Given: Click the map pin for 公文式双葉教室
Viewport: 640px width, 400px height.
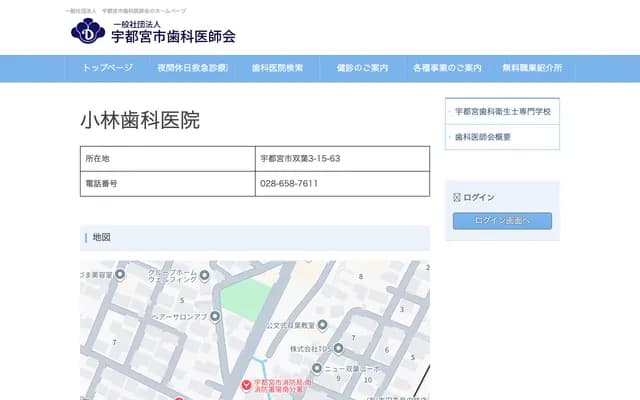Looking at the screenshot, I should coord(322,324).
